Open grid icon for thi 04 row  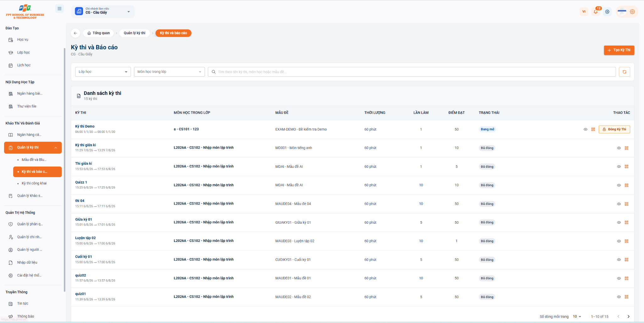click(626, 204)
